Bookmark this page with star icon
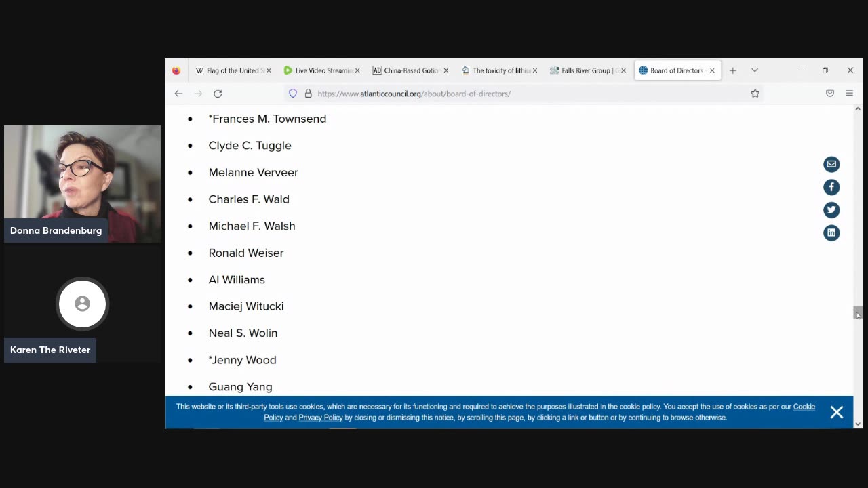 (755, 94)
